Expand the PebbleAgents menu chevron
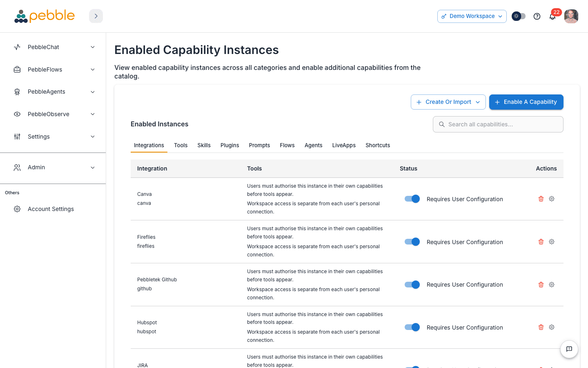This screenshot has height=368, width=588. coord(93,92)
